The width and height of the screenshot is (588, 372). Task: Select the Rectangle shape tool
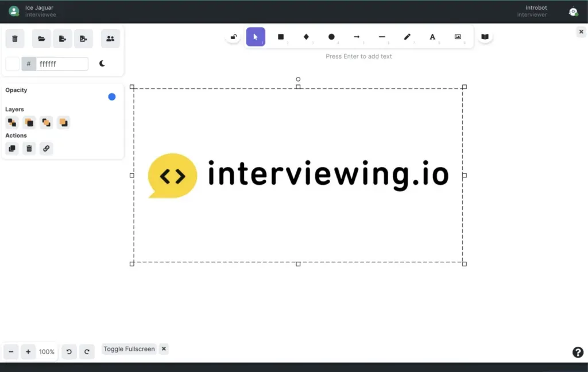[x=281, y=37]
